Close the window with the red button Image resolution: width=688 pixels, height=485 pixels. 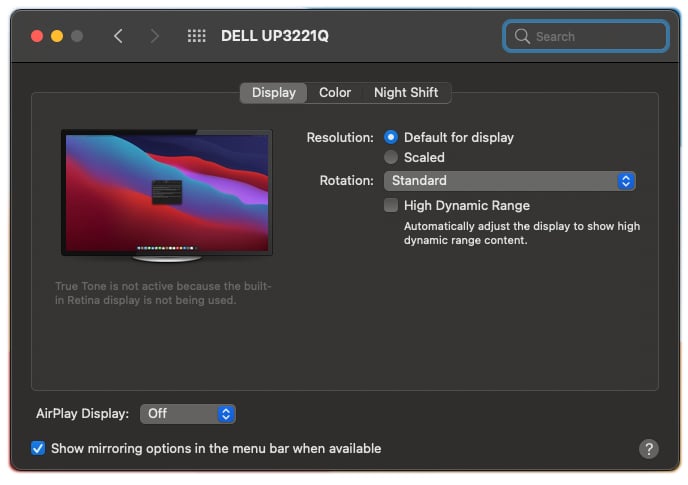(x=37, y=36)
